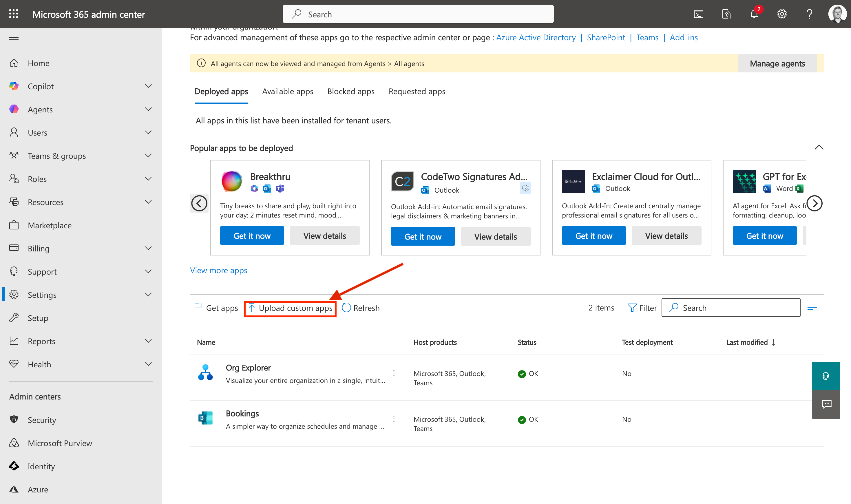Open Cloud Shell icon in top bar
Image resolution: width=851 pixels, height=504 pixels.
coord(698,14)
